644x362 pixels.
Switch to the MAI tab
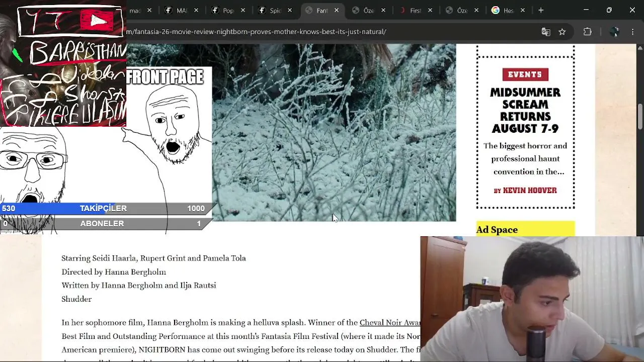(182, 10)
